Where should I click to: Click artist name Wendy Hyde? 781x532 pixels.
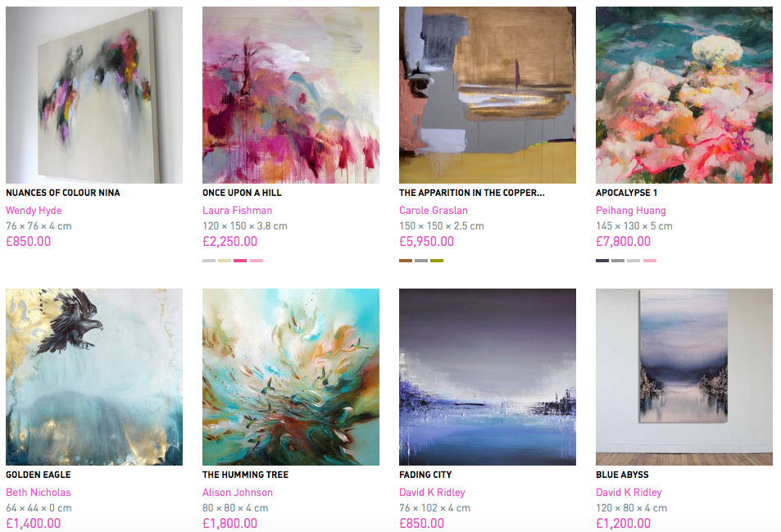[34, 211]
